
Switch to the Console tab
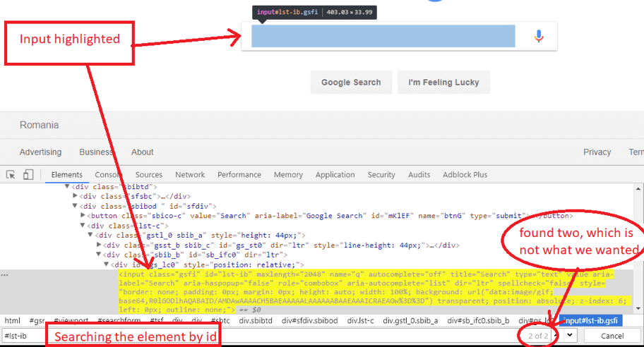[x=108, y=175]
